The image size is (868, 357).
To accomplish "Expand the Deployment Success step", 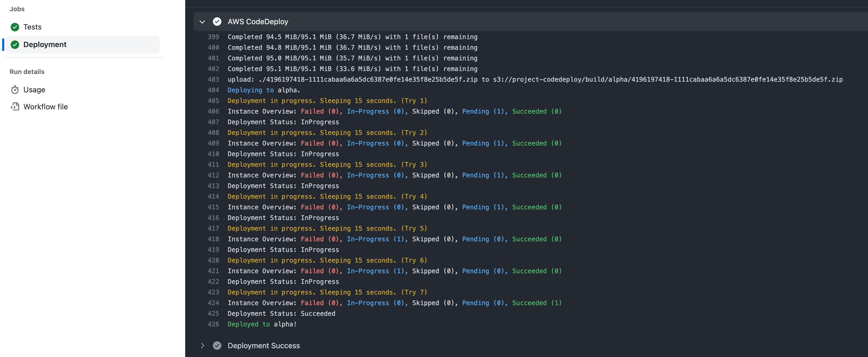I will point(202,346).
